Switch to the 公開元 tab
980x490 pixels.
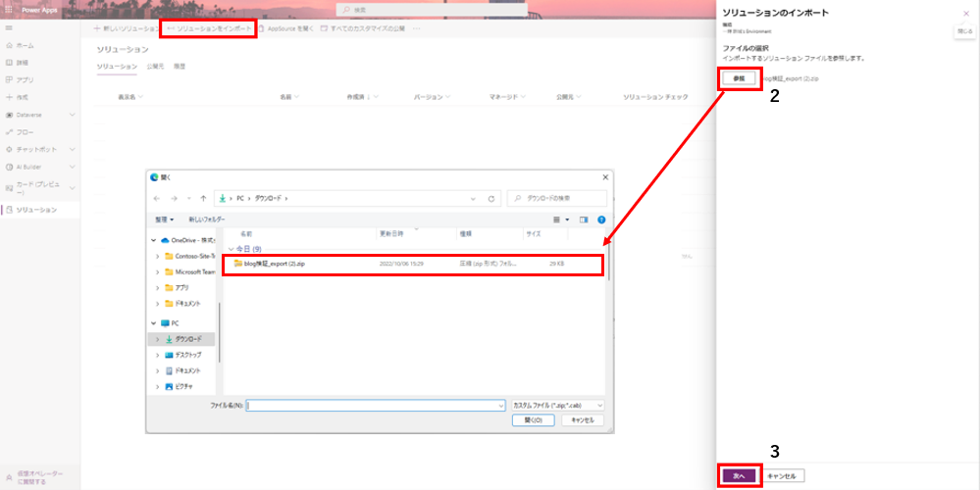155,67
